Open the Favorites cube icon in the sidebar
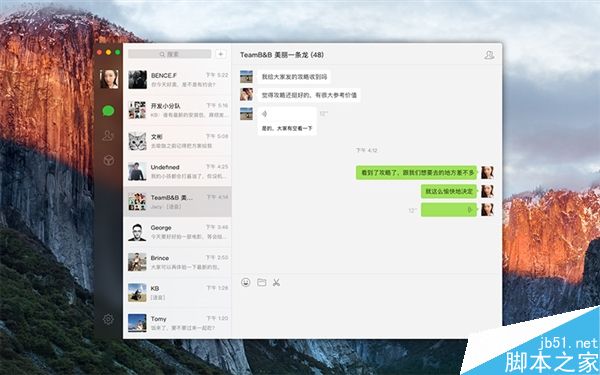The width and height of the screenshot is (600, 375). point(108,160)
